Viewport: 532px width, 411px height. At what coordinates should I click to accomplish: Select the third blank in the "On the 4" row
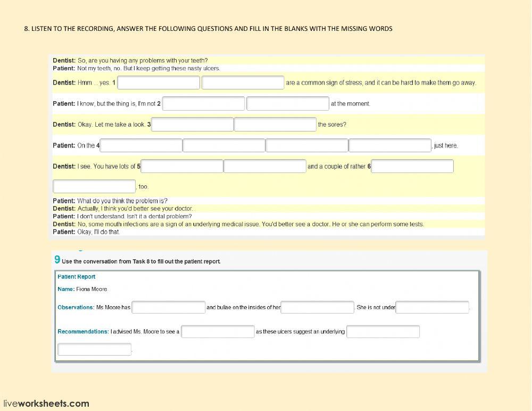[307, 145]
